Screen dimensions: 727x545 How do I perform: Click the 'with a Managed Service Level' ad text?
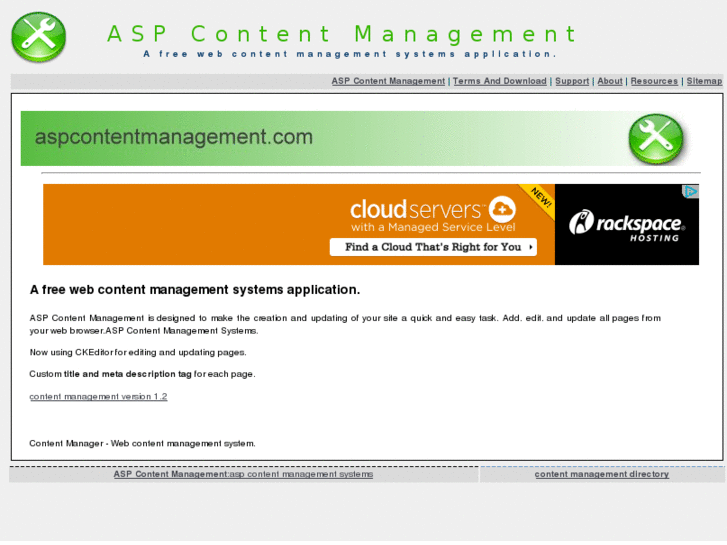pyautogui.click(x=433, y=227)
